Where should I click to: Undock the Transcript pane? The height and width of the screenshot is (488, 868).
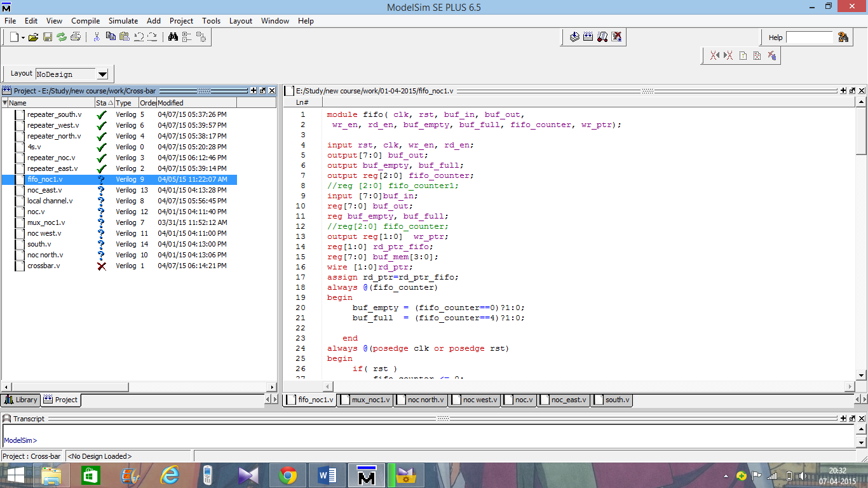point(853,419)
